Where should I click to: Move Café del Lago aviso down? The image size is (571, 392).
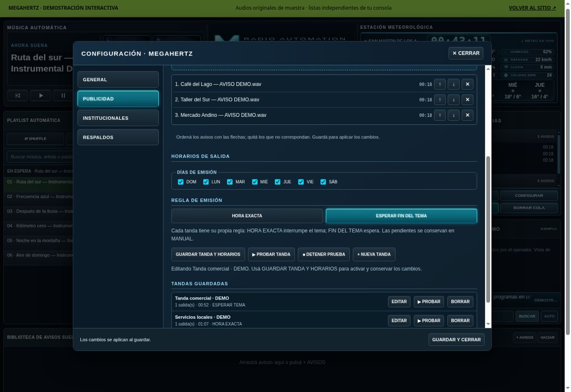454,84
